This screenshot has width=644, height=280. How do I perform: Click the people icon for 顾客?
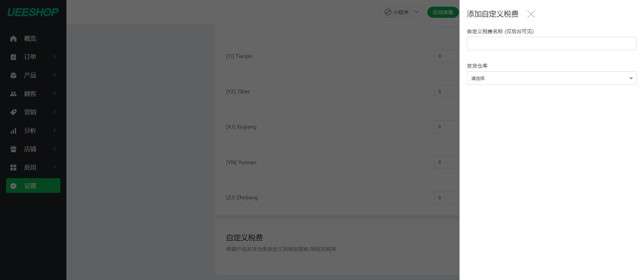pyautogui.click(x=13, y=94)
